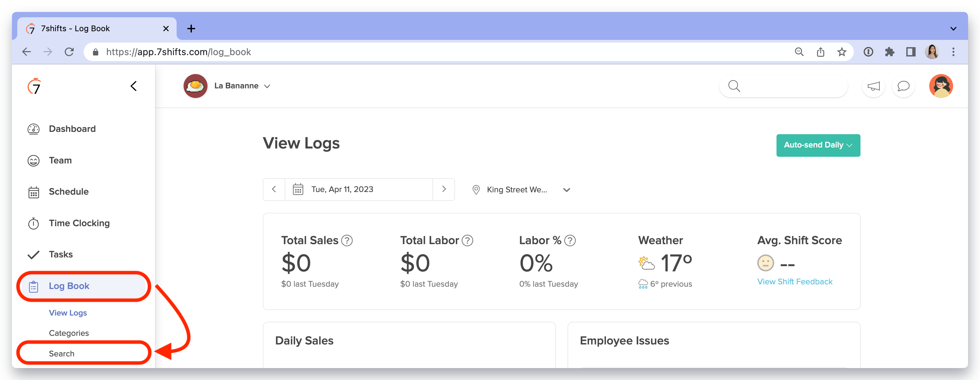Open the Chrome profile avatar
This screenshot has height=380, width=980.
932,52
